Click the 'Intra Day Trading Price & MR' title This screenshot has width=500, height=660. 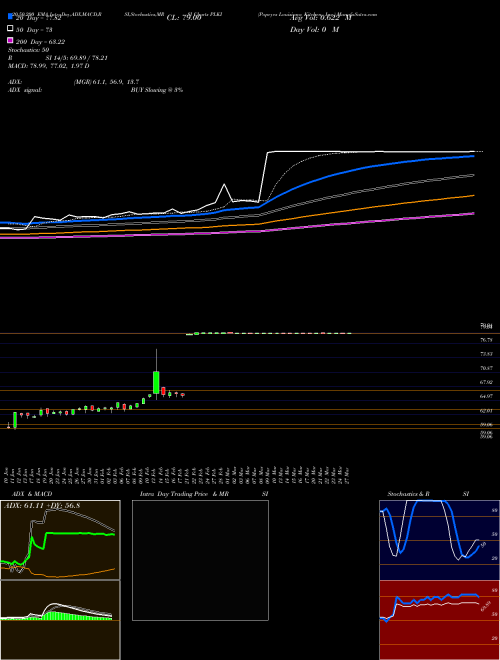point(184,494)
